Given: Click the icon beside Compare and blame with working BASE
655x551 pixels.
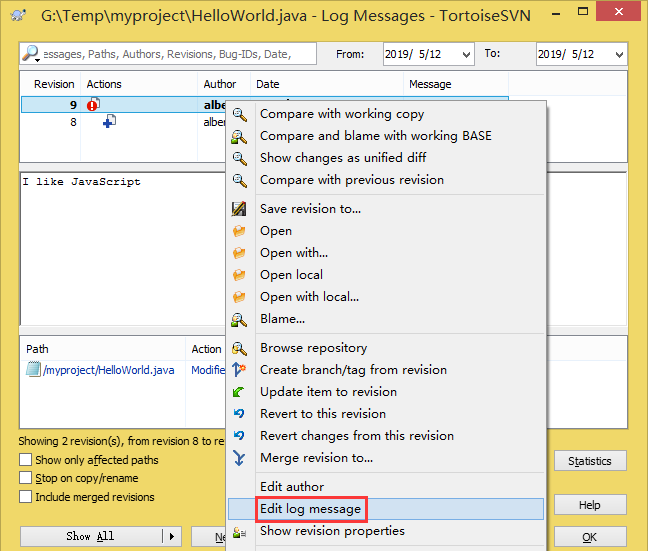Looking at the screenshot, I should (x=239, y=137).
